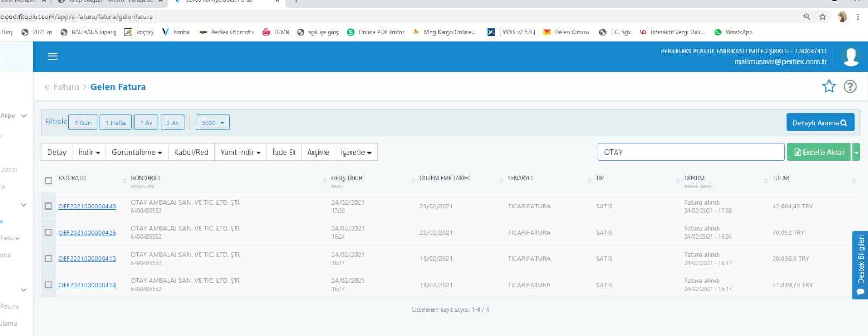Image resolution: width=868 pixels, height=336 pixels.
Task: Open the green Excel export dropdown arrow
Action: click(x=856, y=153)
